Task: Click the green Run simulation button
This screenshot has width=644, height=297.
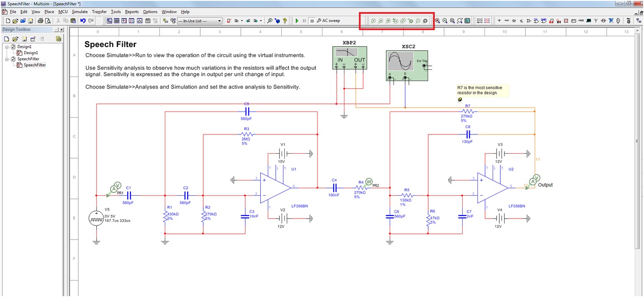Action: click(297, 21)
